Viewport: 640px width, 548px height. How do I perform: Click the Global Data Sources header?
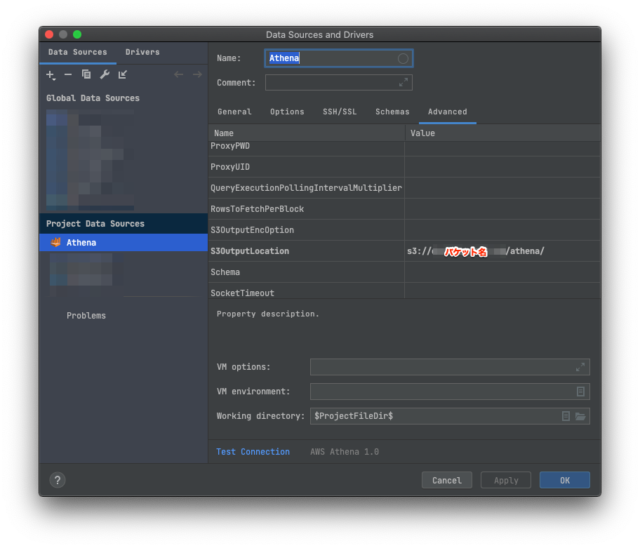tap(93, 98)
